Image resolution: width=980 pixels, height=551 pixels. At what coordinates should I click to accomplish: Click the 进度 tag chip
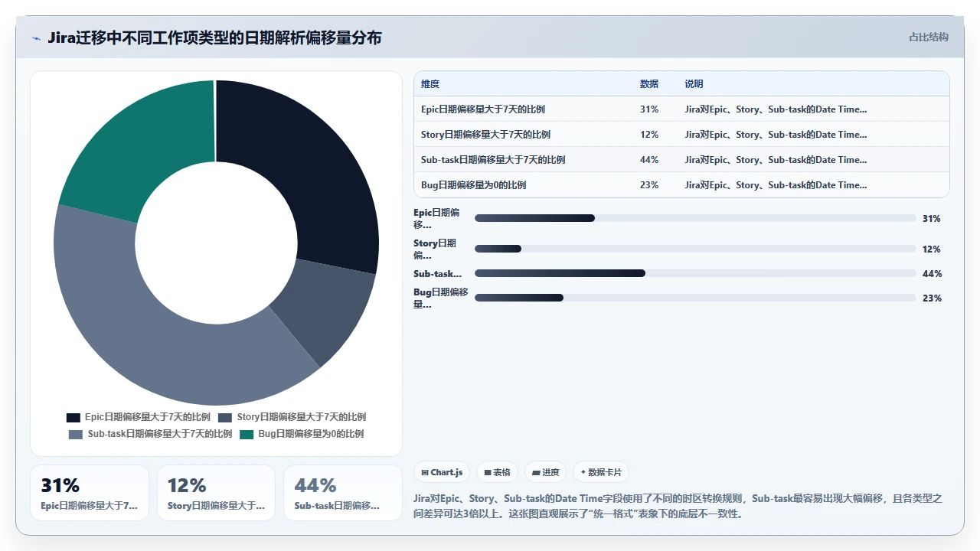[545, 473]
